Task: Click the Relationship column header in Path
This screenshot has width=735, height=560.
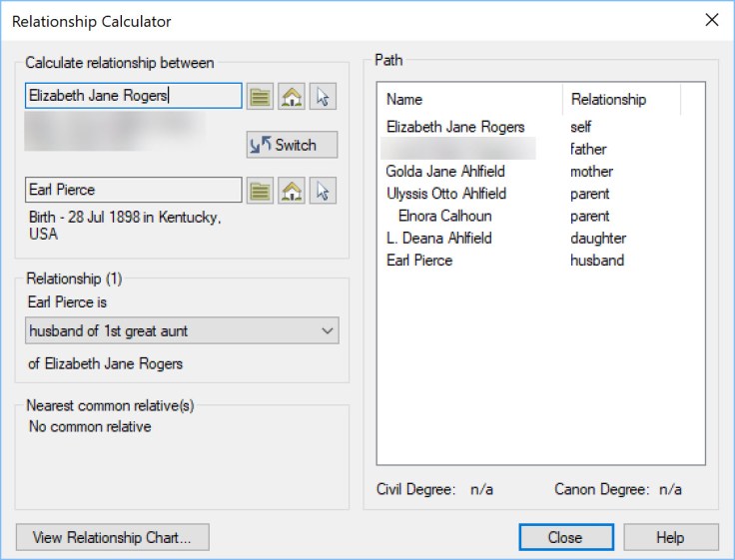Action: (621, 100)
